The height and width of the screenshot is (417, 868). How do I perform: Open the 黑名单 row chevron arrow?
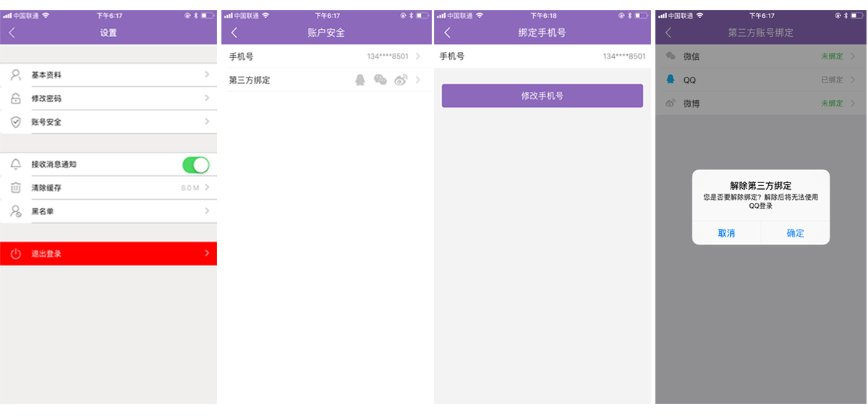click(207, 211)
